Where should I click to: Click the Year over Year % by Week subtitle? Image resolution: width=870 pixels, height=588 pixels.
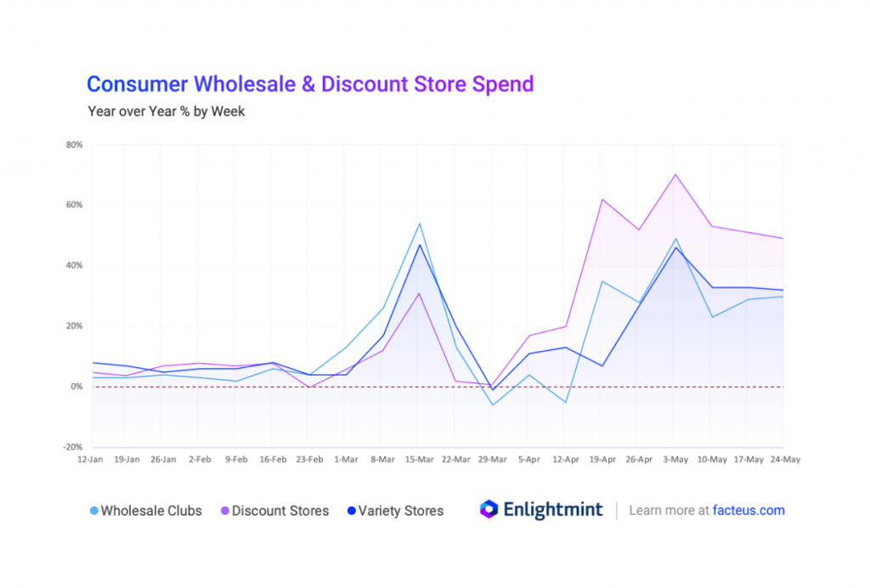pyautogui.click(x=166, y=111)
